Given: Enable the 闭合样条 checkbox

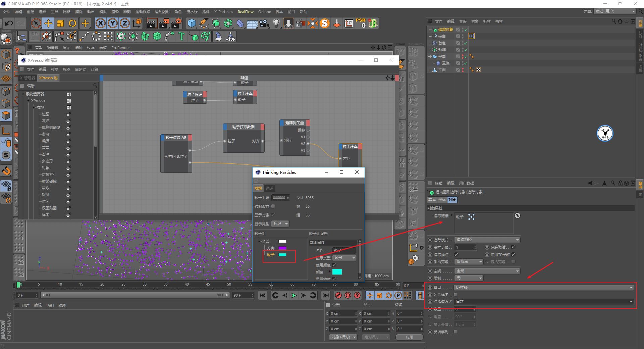Looking at the screenshot, I should [455, 294].
